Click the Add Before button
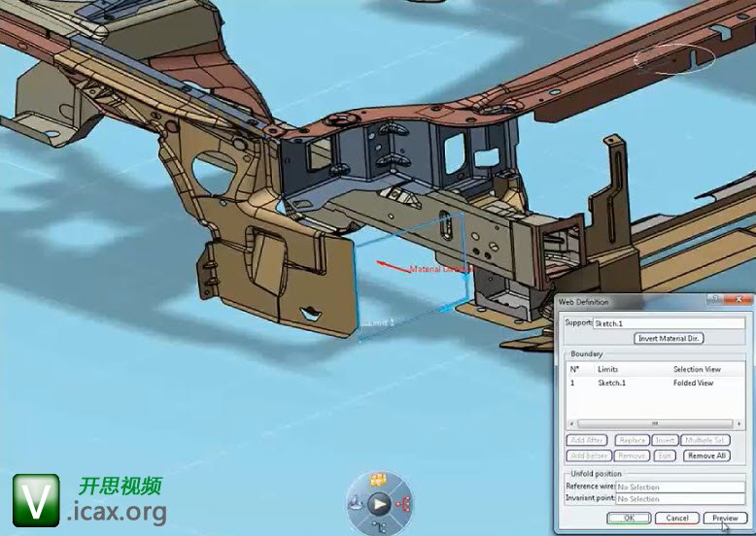Image resolution: width=756 pixels, height=536 pixels. pos(589,455)
